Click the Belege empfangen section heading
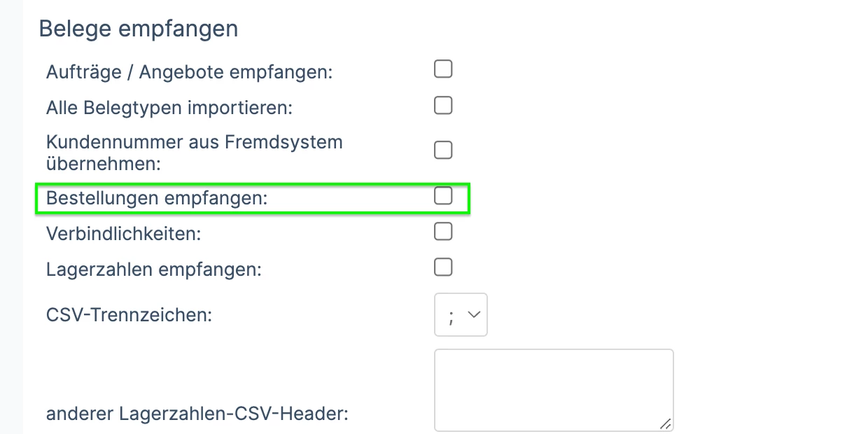 [139, 29]
